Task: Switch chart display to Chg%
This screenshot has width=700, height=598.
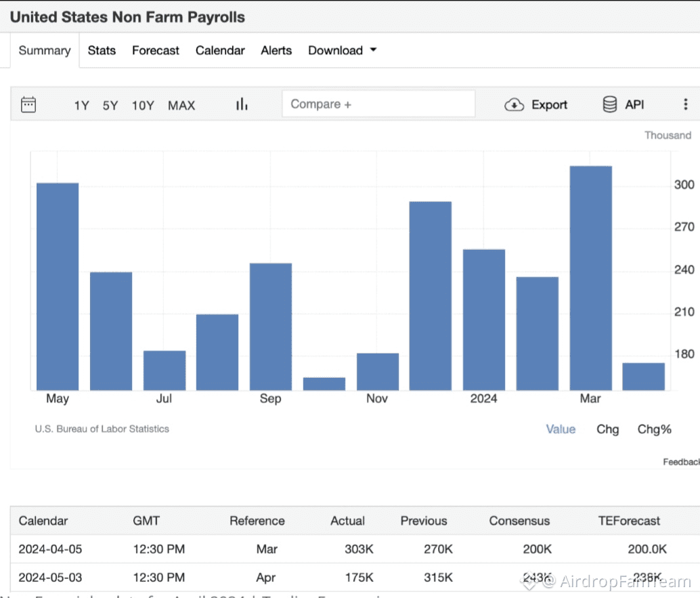Action: [x=654, y=429]
